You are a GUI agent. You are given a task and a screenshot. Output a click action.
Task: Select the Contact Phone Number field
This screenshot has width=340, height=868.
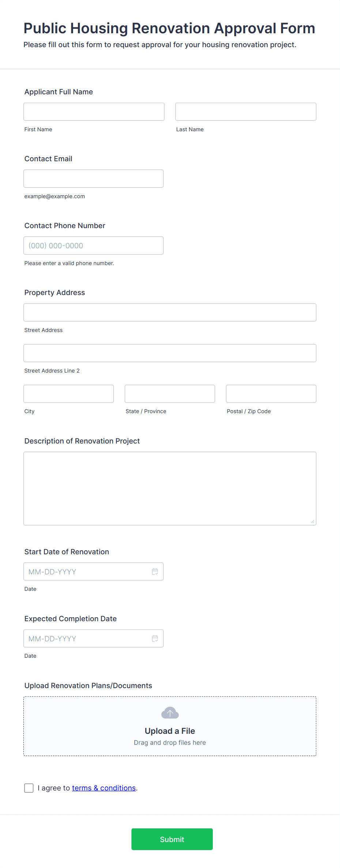tap(94, 245)
